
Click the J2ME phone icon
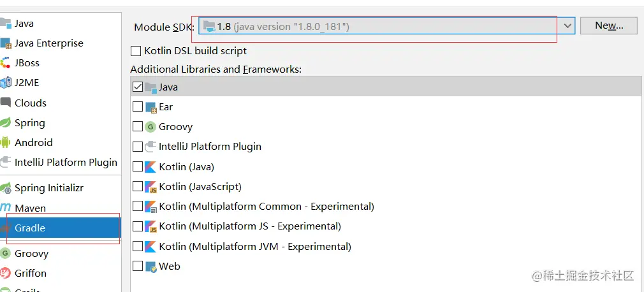(x=5, y=82)
